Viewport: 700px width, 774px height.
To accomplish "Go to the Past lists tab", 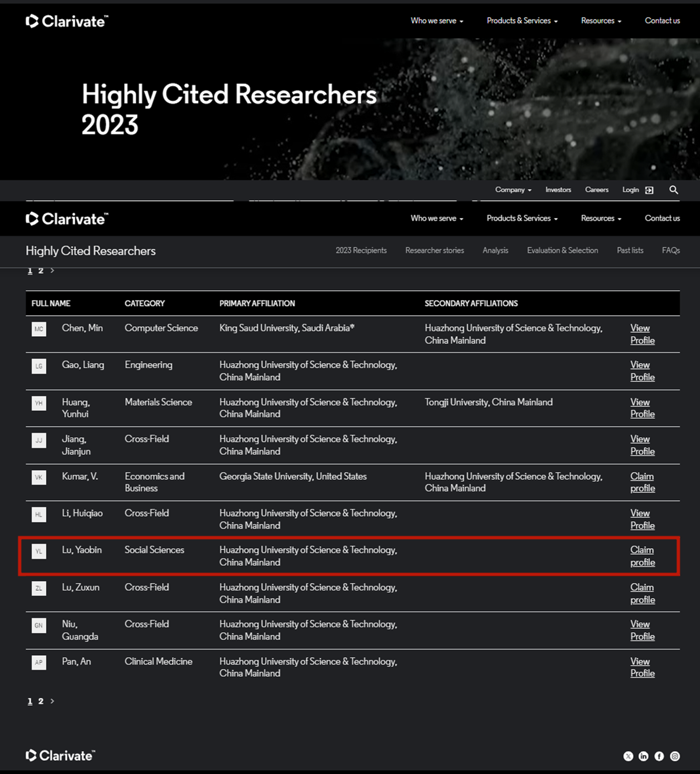I will click(630, 251).
